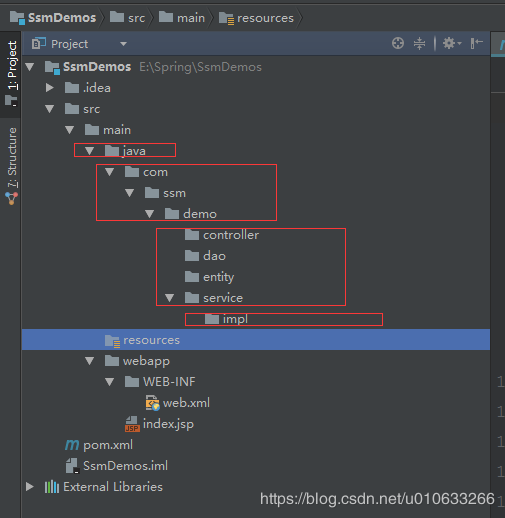The width and height of the screenshot is (505, 518).
Task: Select the 'com' package
Action: (x=155, y=172)
